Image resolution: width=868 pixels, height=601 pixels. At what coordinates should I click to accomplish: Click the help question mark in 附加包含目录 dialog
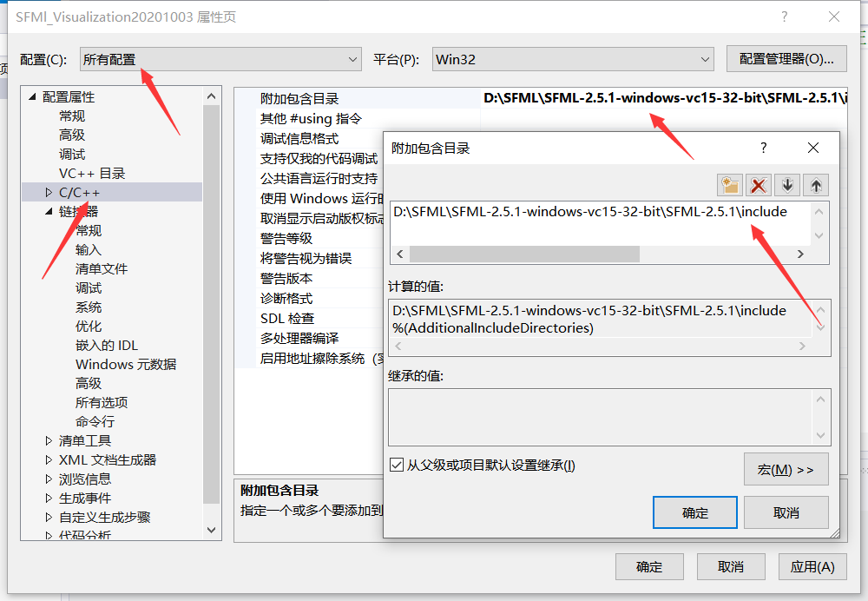(763, 148)
